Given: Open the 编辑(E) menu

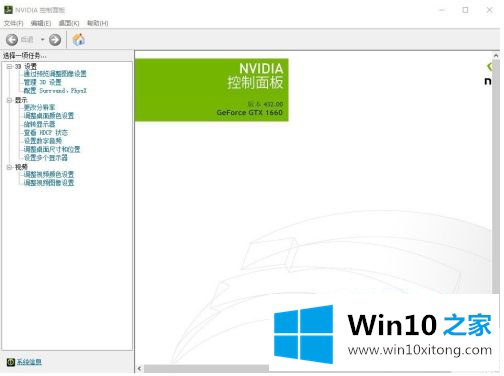Looking at the screenshot, I should coord(41,23).
